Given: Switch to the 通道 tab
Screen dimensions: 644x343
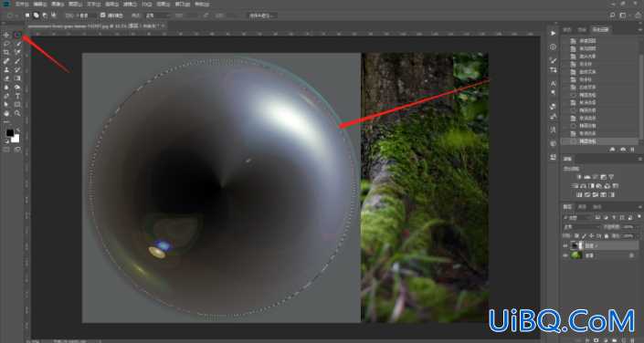Looking at the screenshot, I should tap(582, 207).
